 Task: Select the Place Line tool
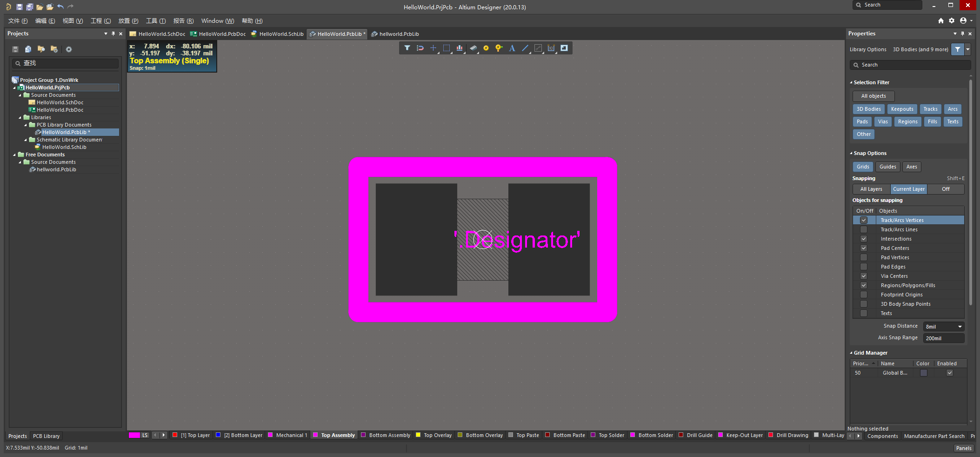pyautogui.click(x=525, y=48)
